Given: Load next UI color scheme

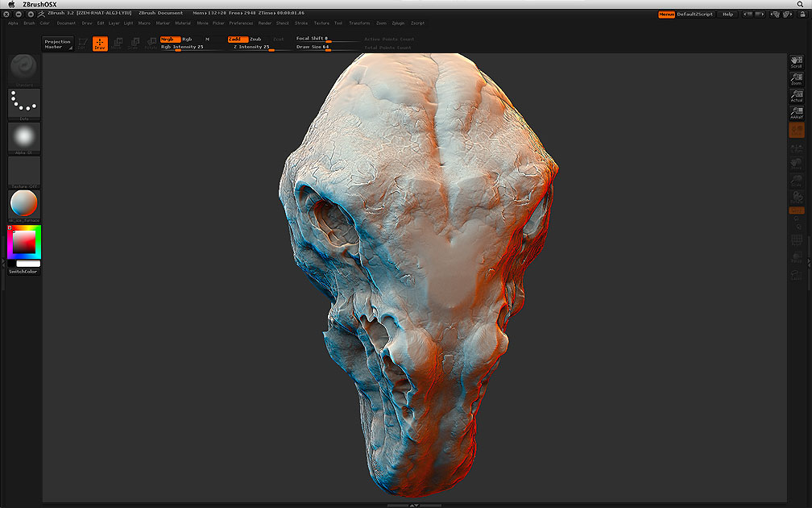Looking at the screenshot, I should pos(788,15).
